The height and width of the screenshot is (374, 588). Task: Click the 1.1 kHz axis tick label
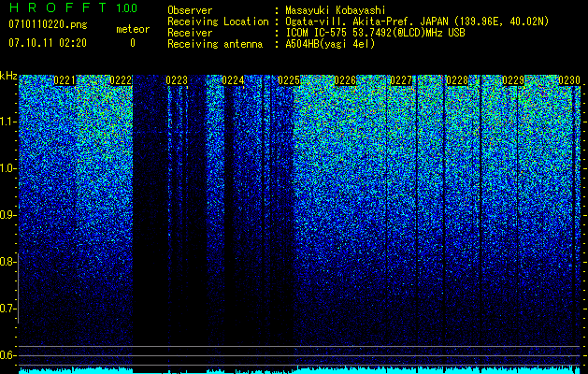[x=8, y=122]
